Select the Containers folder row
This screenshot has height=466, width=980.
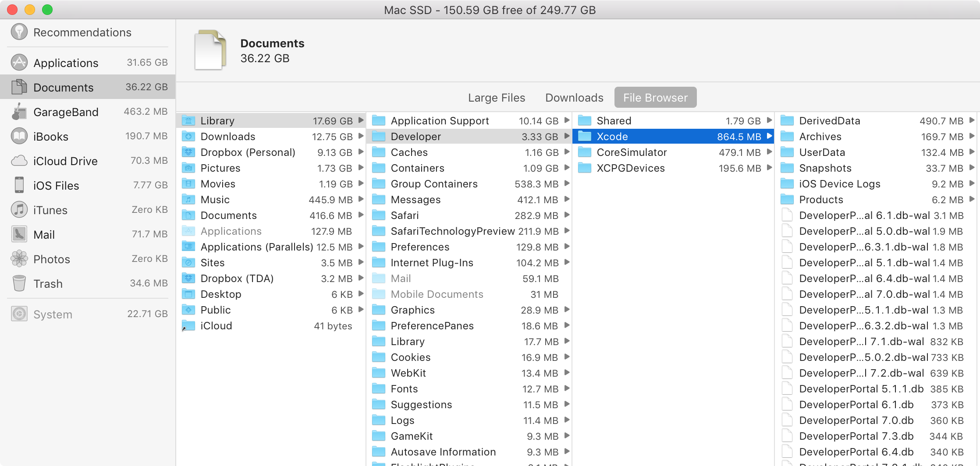[x=469, y=168]
